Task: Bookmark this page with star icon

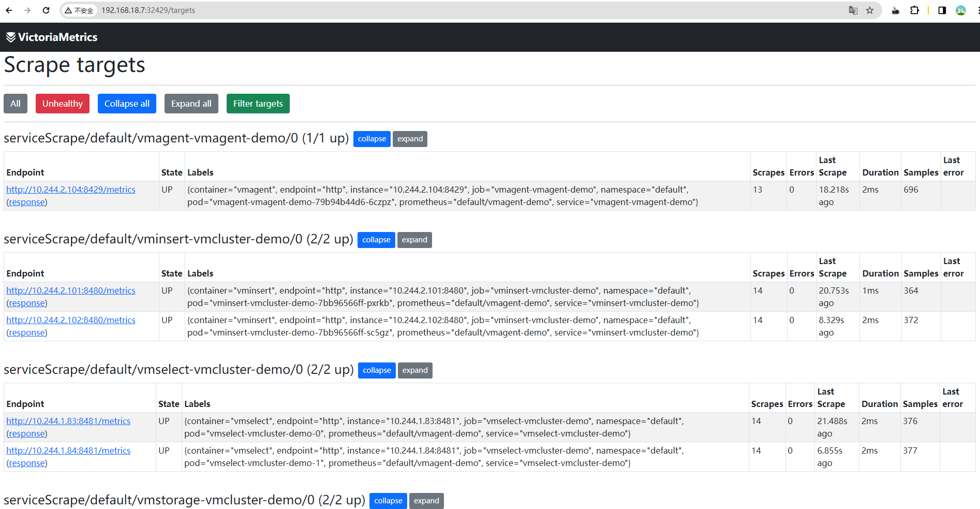Action: coord(870,10)
